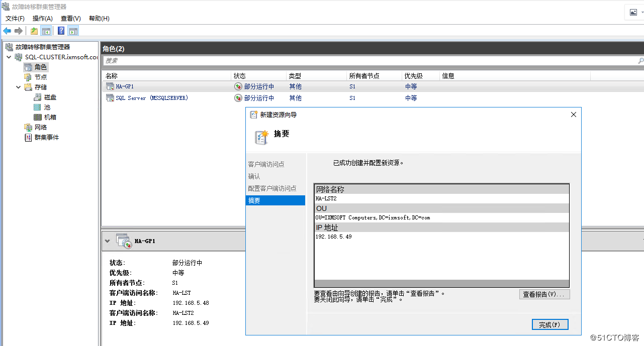Open the 查看(V) menu
The height and width of the screenshot is (346, 644).
pos(70,18)
